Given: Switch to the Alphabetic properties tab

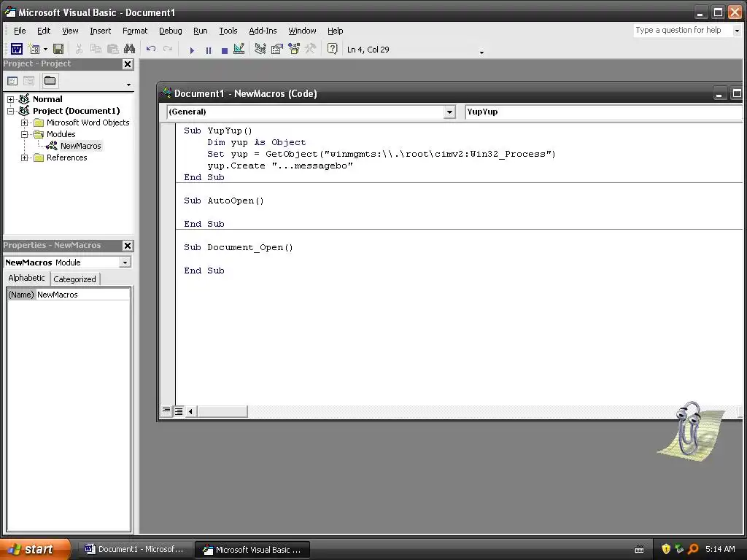Looking at the screenshot, I should [x=27, y=278].
